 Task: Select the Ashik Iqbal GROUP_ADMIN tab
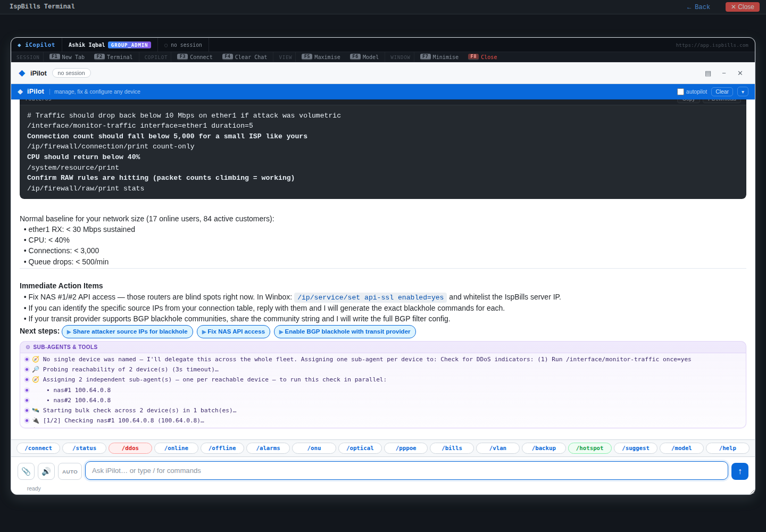point(110,45)
